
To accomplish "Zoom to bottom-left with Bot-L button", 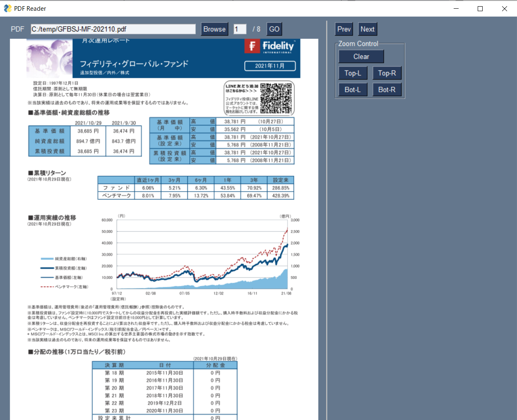I will 353,90.
